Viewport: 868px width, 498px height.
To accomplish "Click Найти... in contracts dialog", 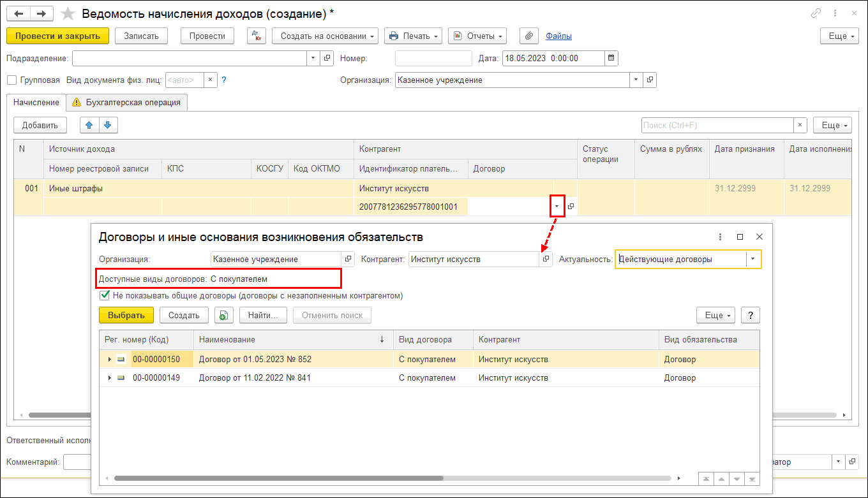I will 263,315.
